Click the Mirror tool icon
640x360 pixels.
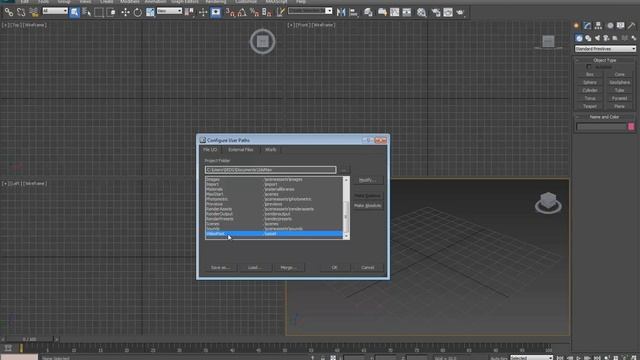tap(341, 12)
